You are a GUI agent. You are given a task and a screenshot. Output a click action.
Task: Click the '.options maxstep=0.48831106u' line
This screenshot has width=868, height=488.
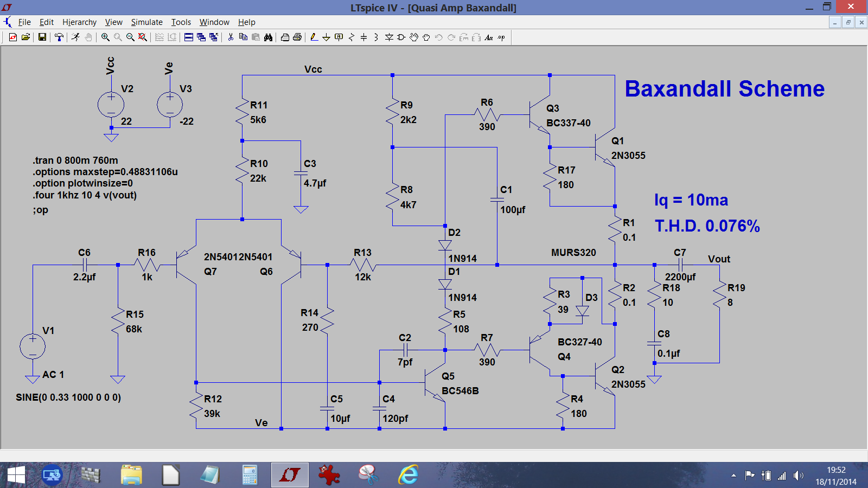tap(105, 172)
